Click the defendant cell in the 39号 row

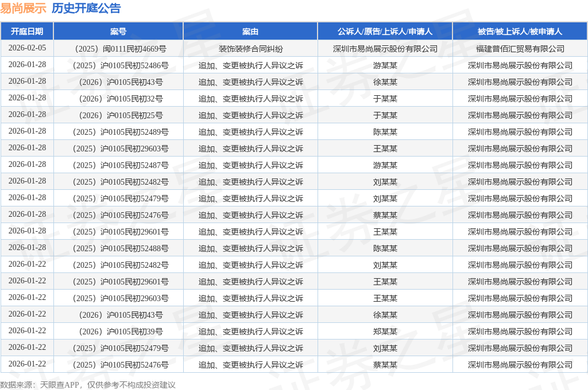click(520, 331)
